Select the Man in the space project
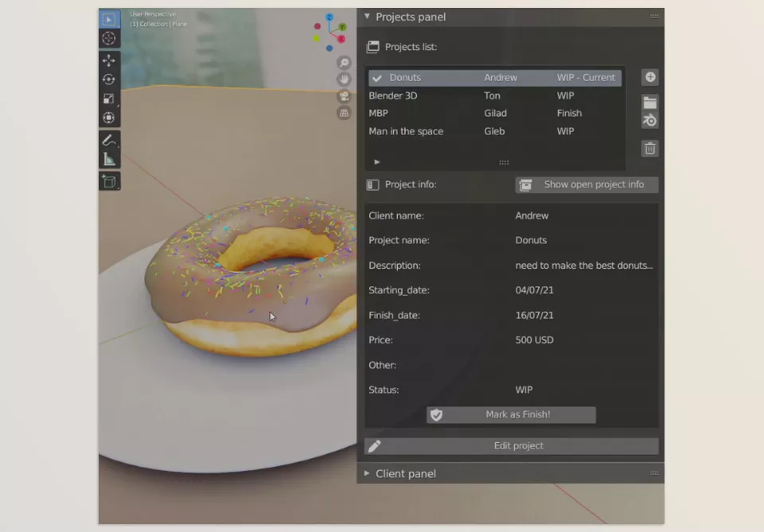Screen dimensions: 764x532 click(x=407, y=131)
